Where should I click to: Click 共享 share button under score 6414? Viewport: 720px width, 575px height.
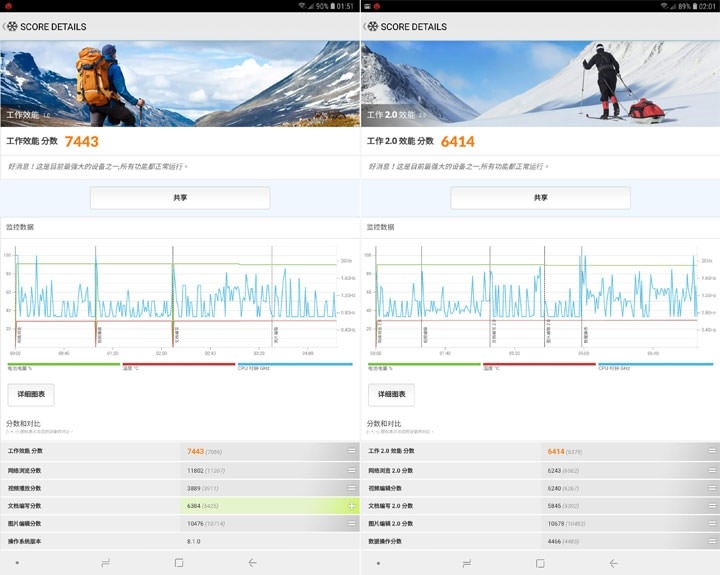[540, 198]
